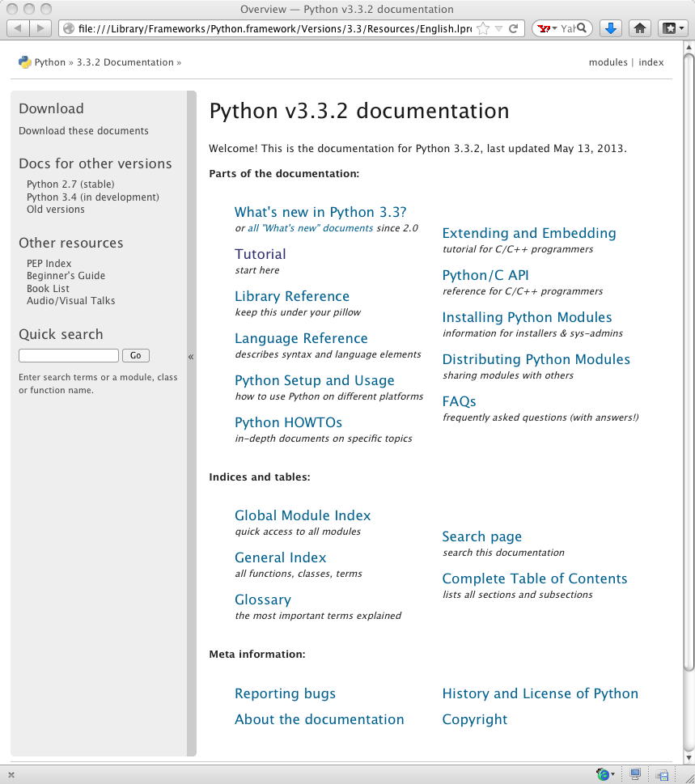This screenshot has width=695, height=784.
Task: Click the browser Back arrow button
Action: (x=19, y=28)
